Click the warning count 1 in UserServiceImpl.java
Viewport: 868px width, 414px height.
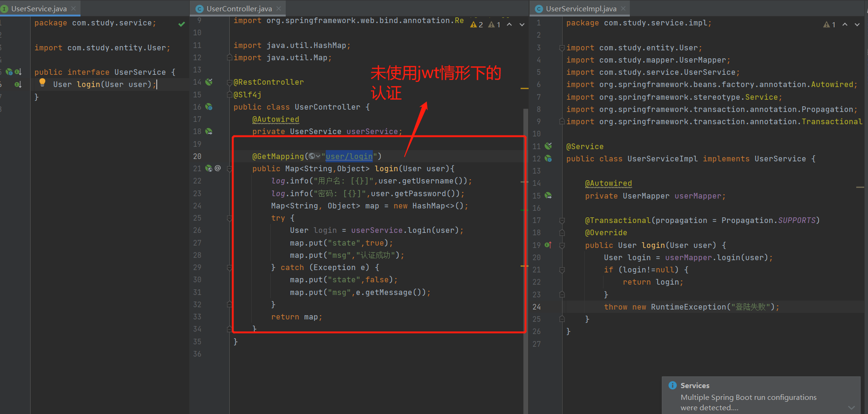829,24
